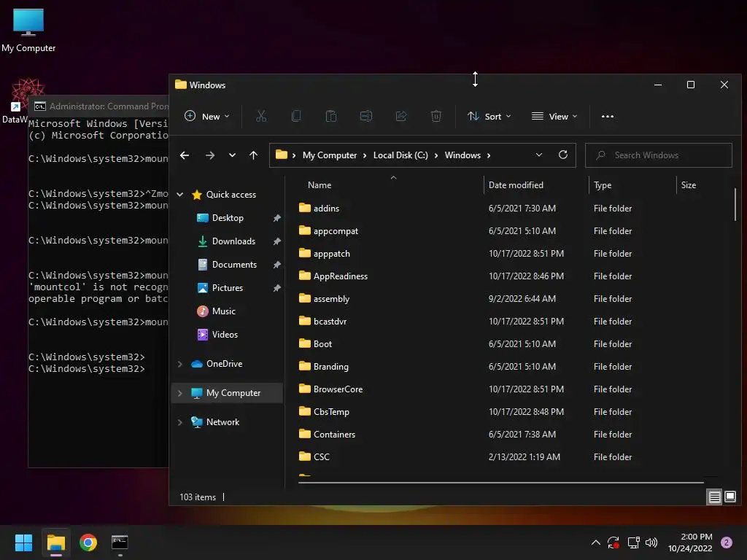Switch to Command Prompt taskbar icon
This screenshot has width=747, height=560.
pos(120,542)
